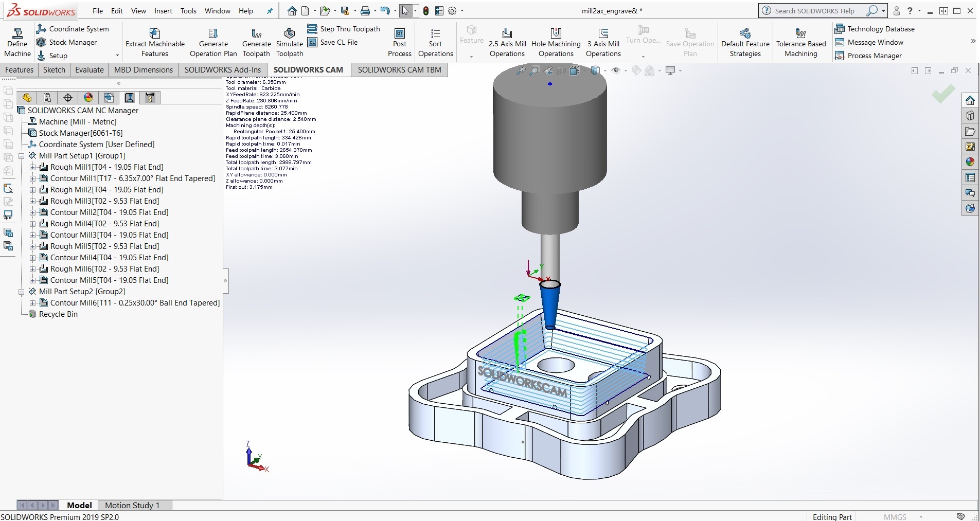Toggle the pin on the menu bar
The width and height of the screenshot is (980, 521).
point(270,11)
